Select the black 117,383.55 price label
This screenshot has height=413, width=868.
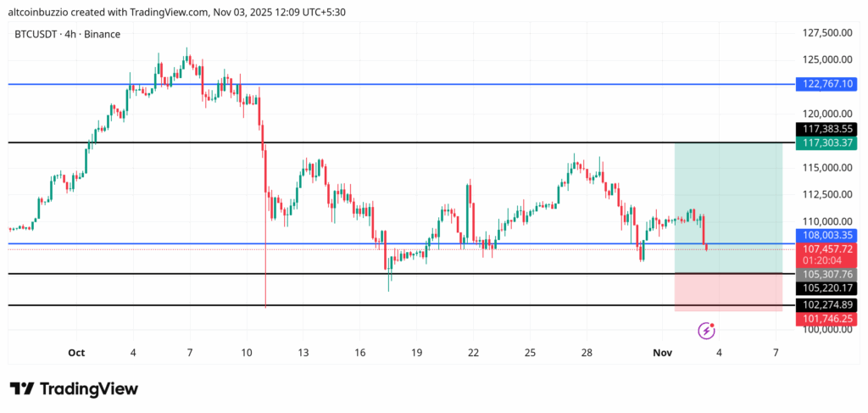click(x=826, y=129)
